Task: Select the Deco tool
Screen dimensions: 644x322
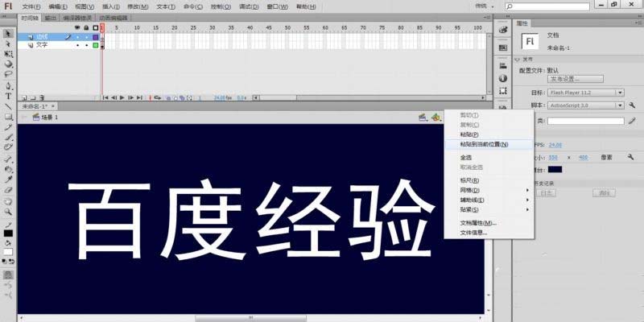Action: pyautogui.click(x=8, y=147)
